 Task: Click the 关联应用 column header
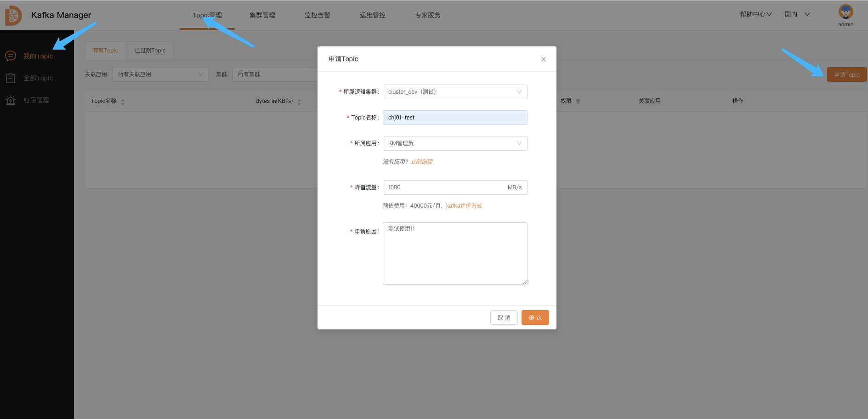(x=649, y=101)
